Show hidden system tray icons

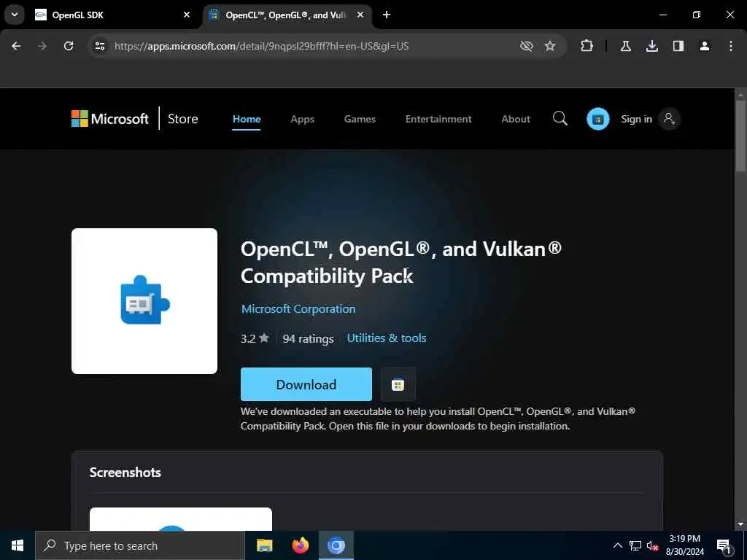[x=617, y=545]
